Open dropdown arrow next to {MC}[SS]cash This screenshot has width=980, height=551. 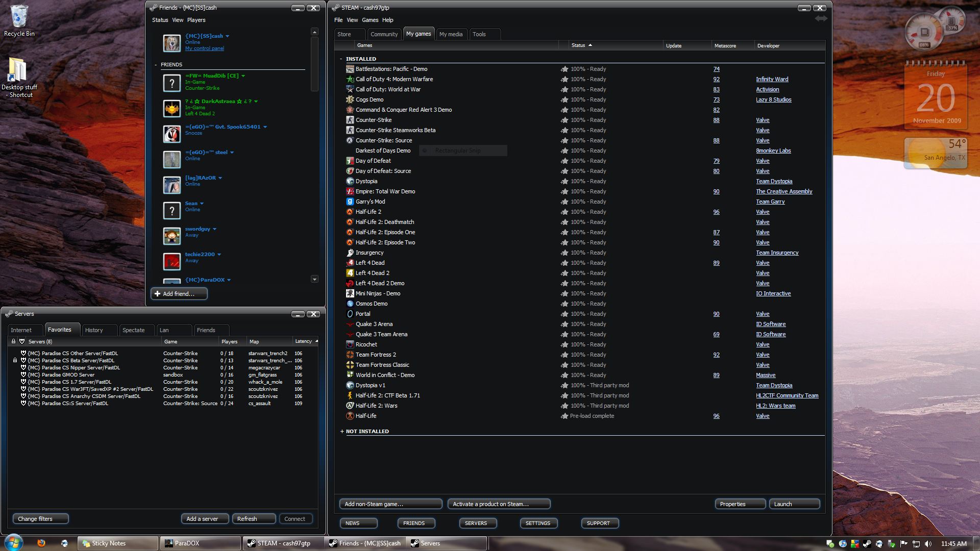pos(227,36)
